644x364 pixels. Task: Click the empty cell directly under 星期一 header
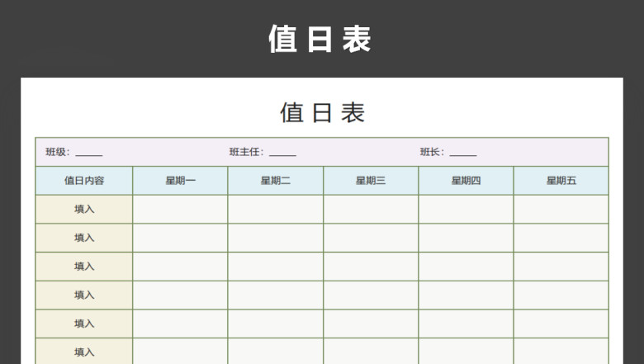tap(180, 210)
